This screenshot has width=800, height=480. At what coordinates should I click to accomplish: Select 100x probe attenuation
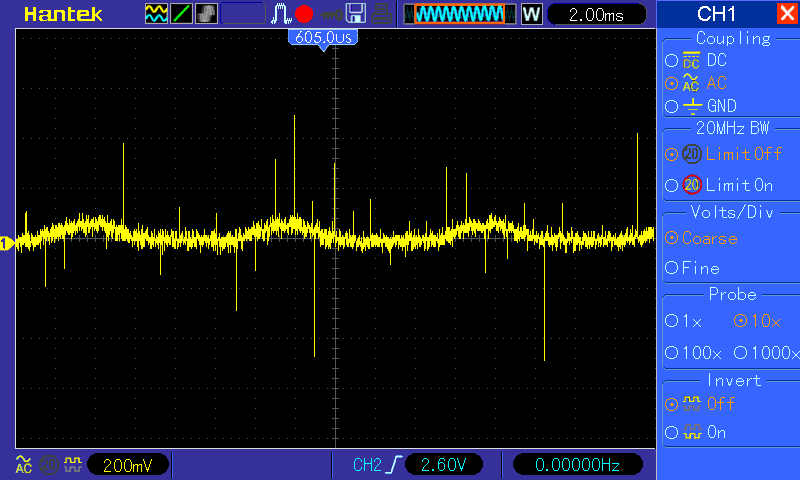point(693,352)
